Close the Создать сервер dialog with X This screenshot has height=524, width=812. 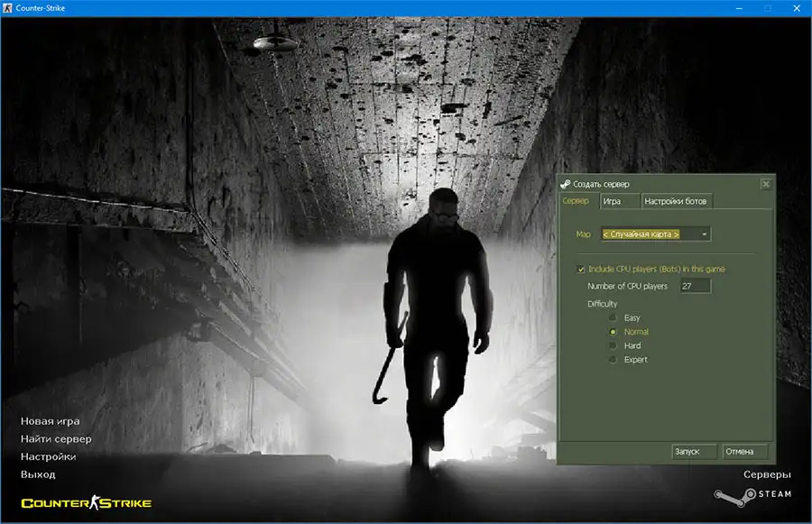[x=766, y=184]
